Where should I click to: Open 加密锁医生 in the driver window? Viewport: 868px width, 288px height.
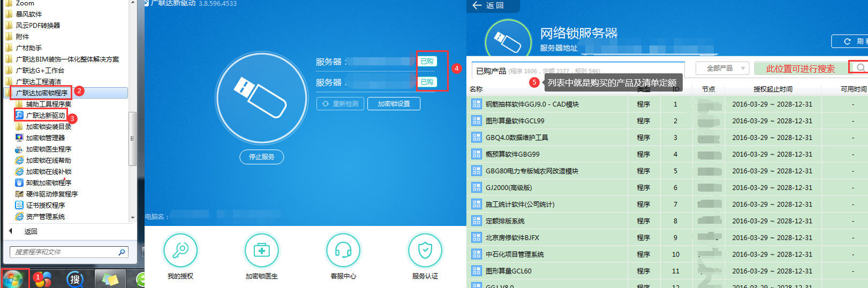(262, 250)
